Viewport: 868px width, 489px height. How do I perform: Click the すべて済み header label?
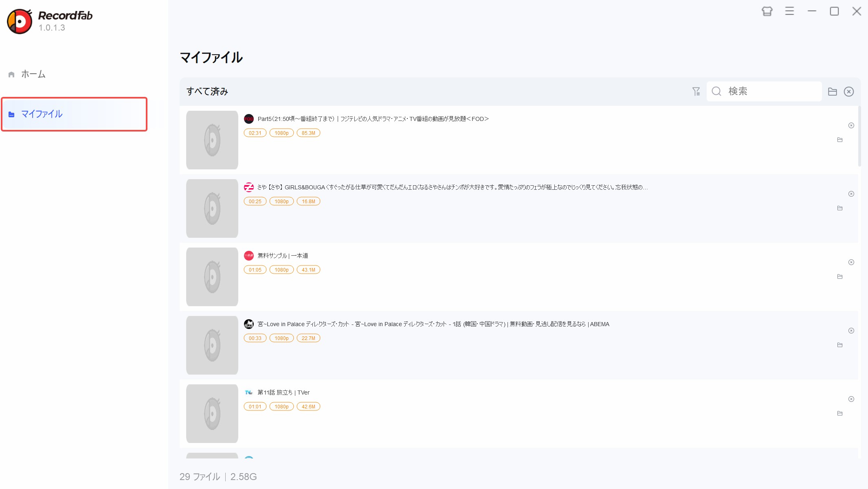pos(207,91)
